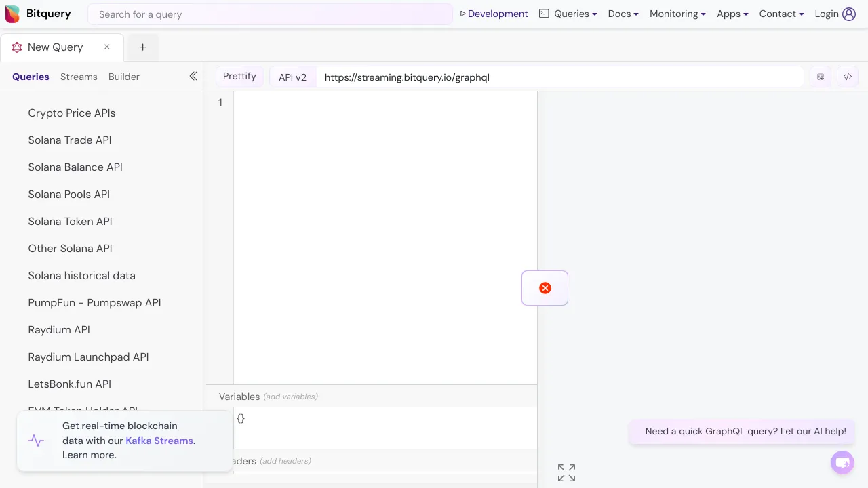This screenshot has width=868, height=488.
Task: Click the user profile Login icon
Action: pos(849,14)
